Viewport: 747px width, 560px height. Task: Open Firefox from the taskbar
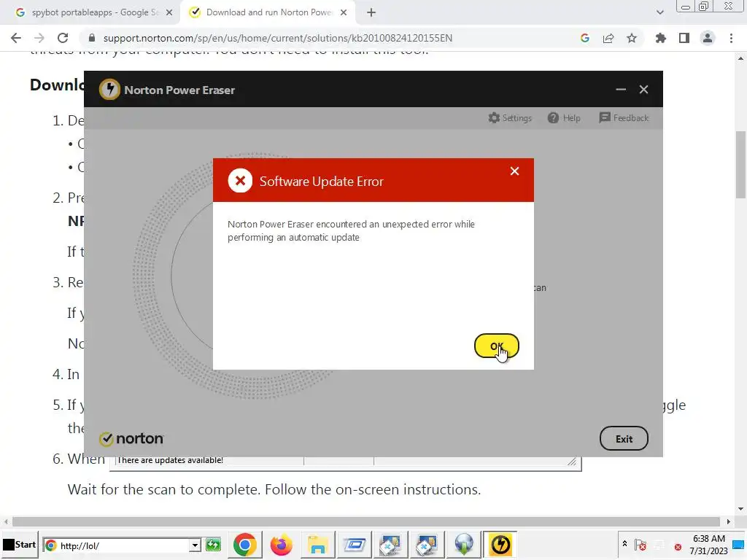pos(281,545)
